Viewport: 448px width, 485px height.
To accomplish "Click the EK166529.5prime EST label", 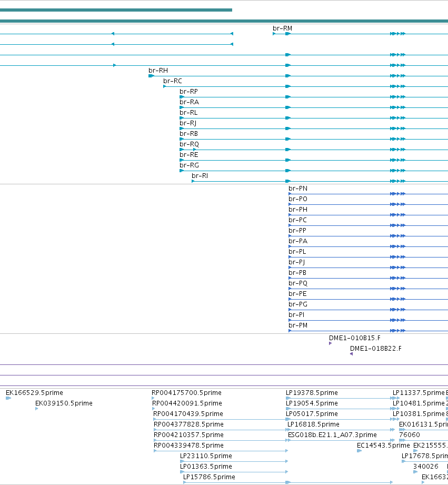I will (x=34, y=392).
